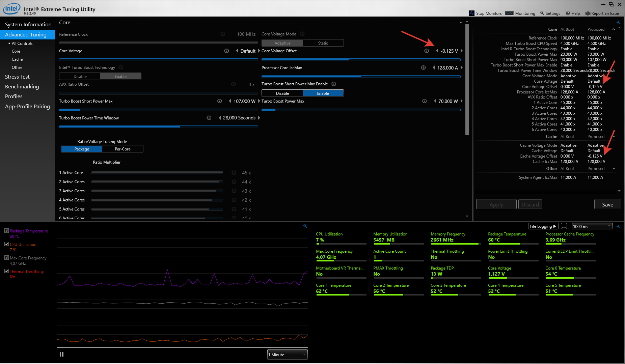Increase Turbo Boost Short Power Max value

tap(259, 101)
